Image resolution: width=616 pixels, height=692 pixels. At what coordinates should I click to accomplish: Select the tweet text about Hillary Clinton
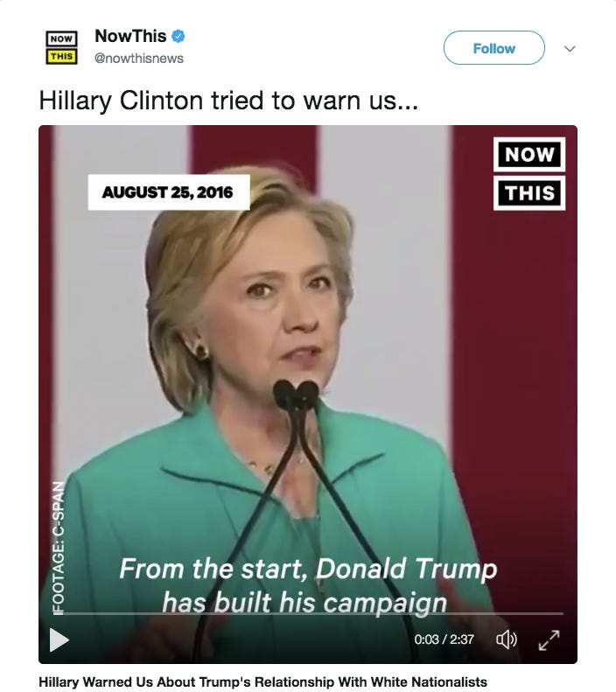click(228, 101)
